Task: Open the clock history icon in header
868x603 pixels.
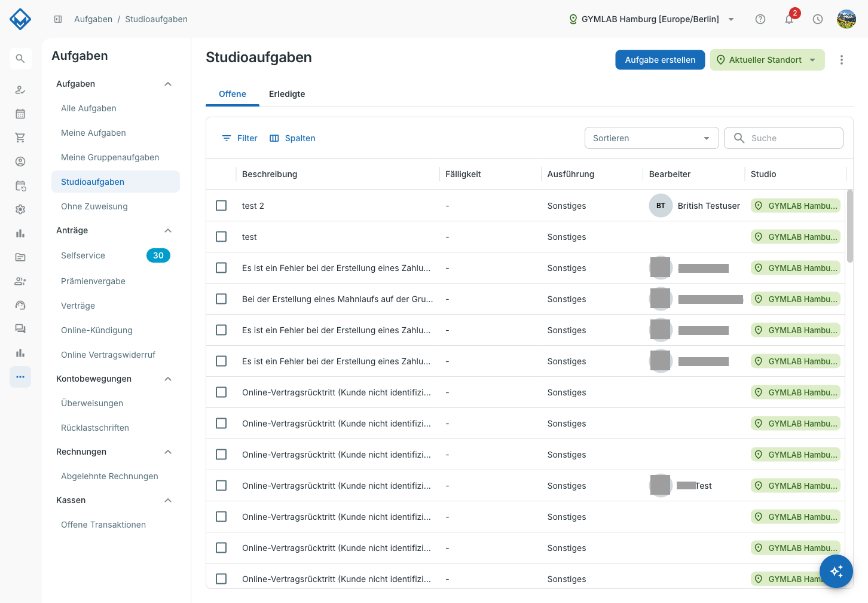Action: (x=818, y=19)
